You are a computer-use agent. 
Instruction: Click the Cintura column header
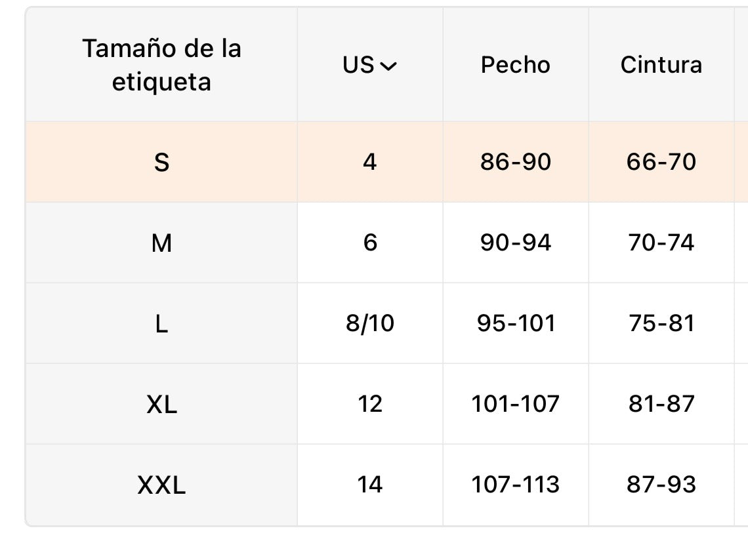click(x=661, y=65)
